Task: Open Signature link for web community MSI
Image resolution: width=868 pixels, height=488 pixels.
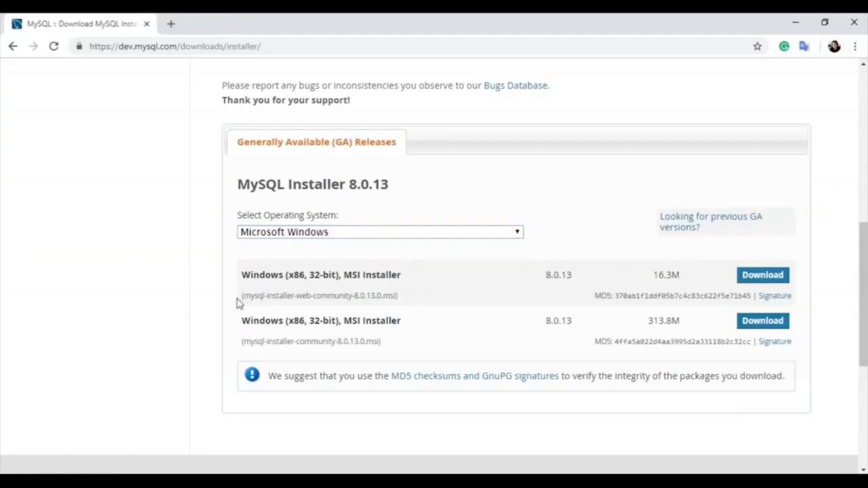Action: tap(774, 296)
